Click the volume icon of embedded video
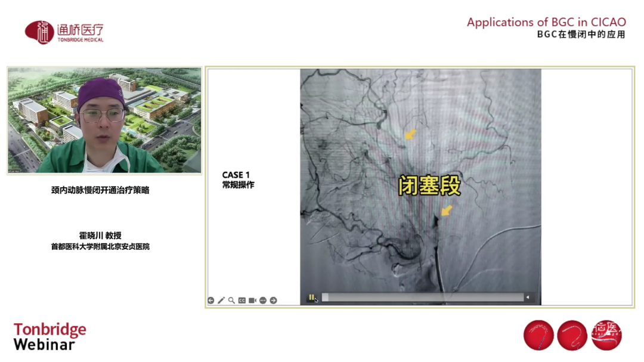The height and width of the screenshot is (362, 644). 528,297
